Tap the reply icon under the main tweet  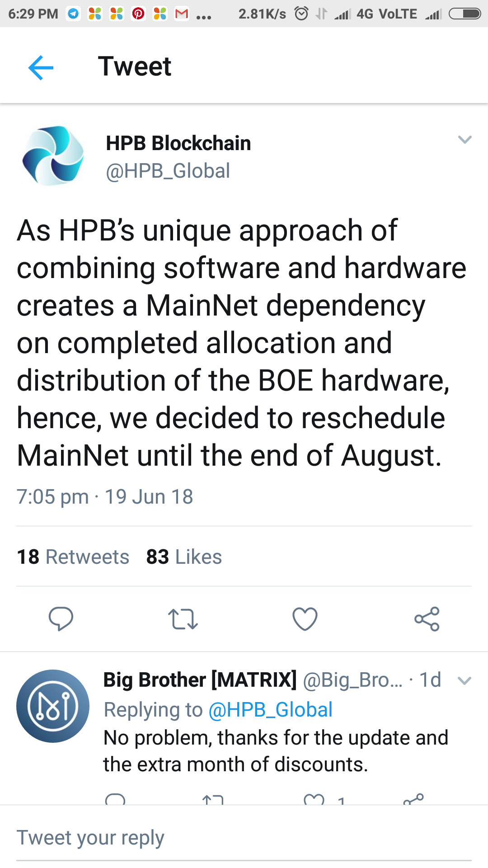[61, 619]
